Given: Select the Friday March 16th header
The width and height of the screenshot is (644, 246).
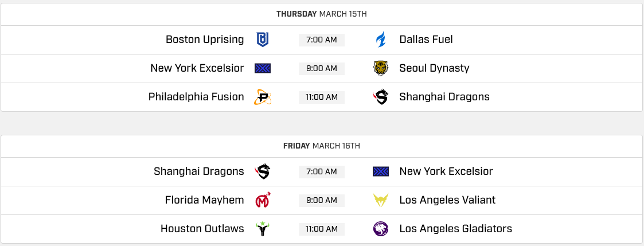Looking at the screenshot, I should [x=321, y=146].
